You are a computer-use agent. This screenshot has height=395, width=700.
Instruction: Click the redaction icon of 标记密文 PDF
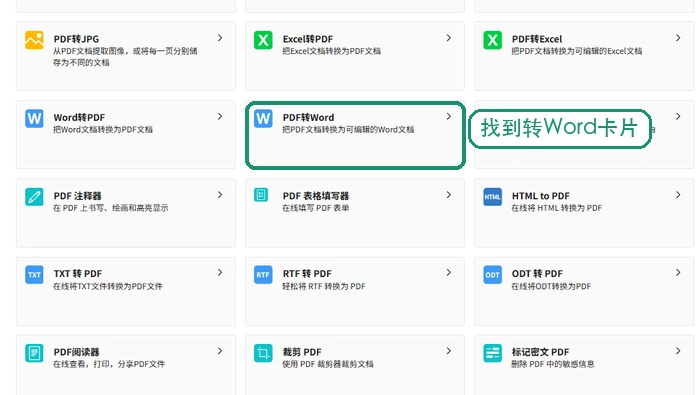(492, 353)
